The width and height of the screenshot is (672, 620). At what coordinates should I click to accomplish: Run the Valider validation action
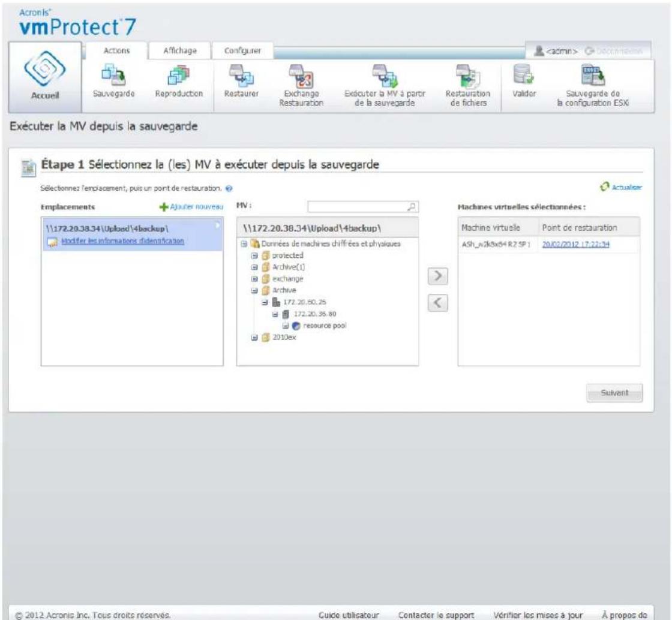(524, 82)
